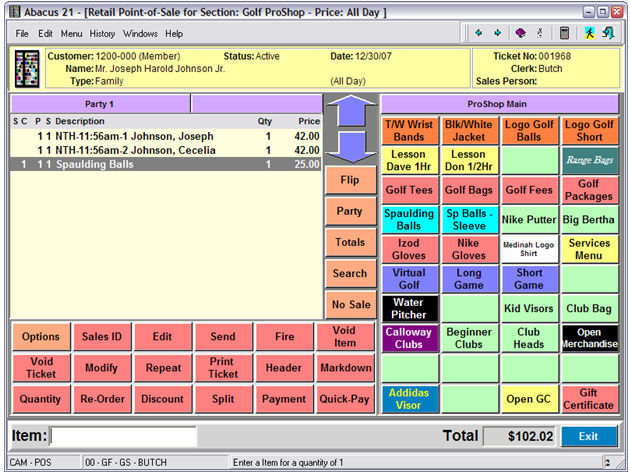Image resolution: width=630 pixels, height=473 pixels.
Task: Click the right arrow toolbar icon
Action: pos(499,33)
